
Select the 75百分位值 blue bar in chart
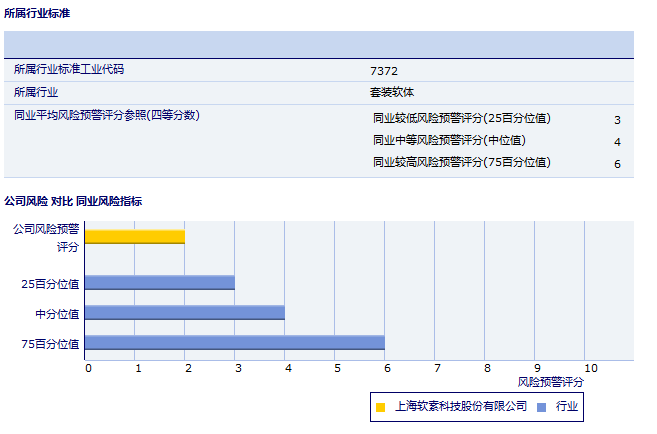(235, 343)
